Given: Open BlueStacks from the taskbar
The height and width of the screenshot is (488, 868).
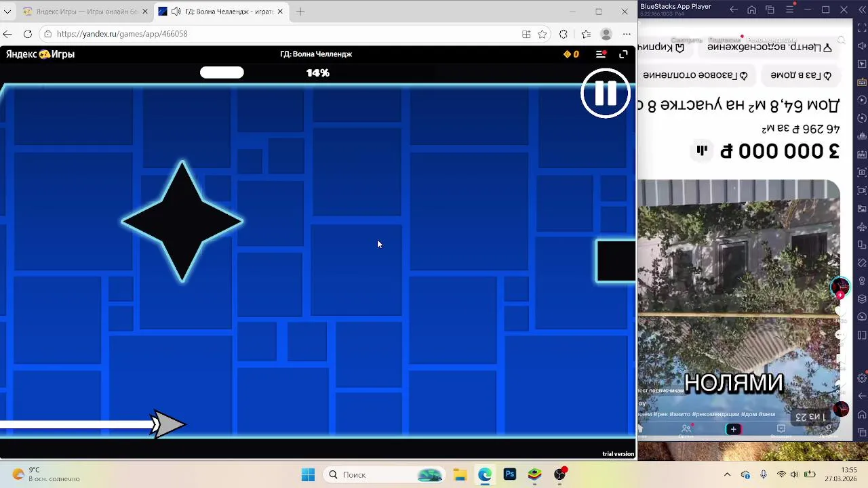Looking at the screenshot, I should (x=535, y=474).
